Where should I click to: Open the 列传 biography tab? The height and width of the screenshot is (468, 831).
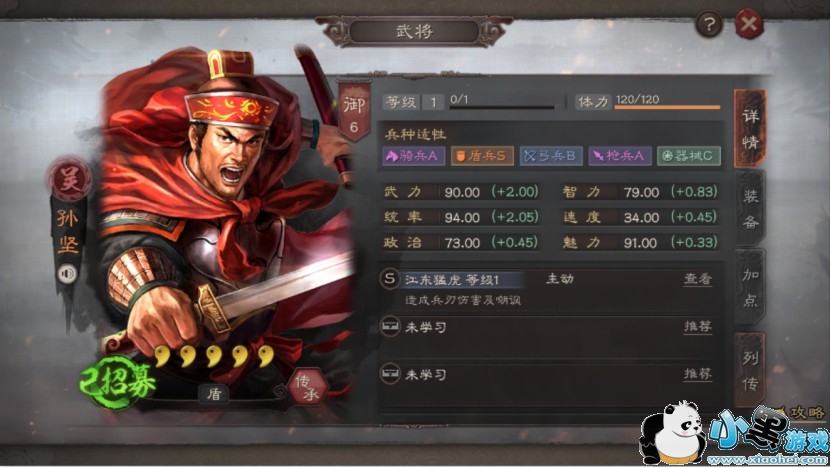(750, 370)
